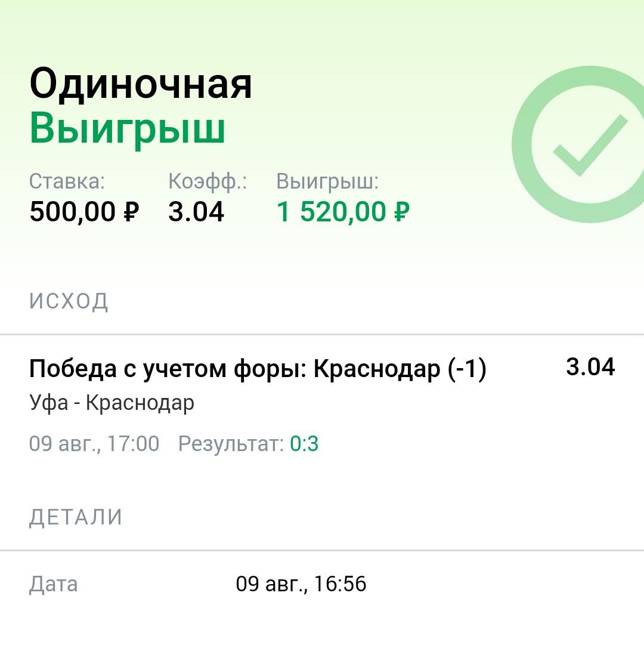The height and width of the screenshot is (645, 644).
Task: Select the green 0:3 result score
Action: [304, 444]
